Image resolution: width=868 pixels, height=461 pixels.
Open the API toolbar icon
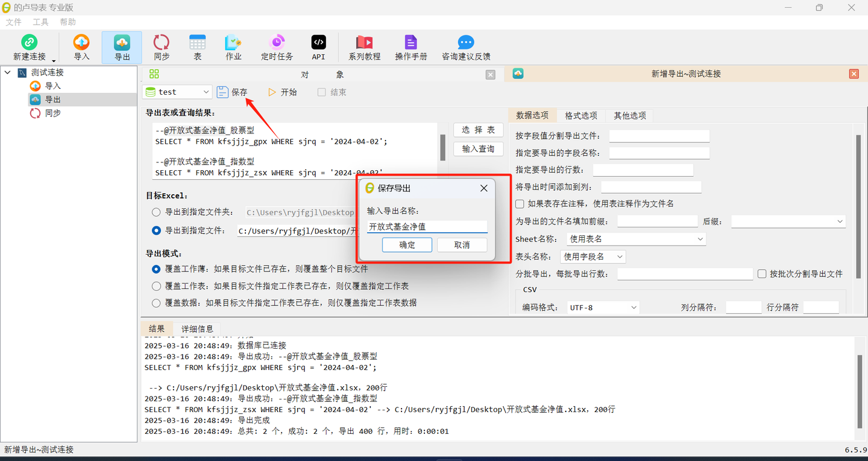click(x=318, y=42)
